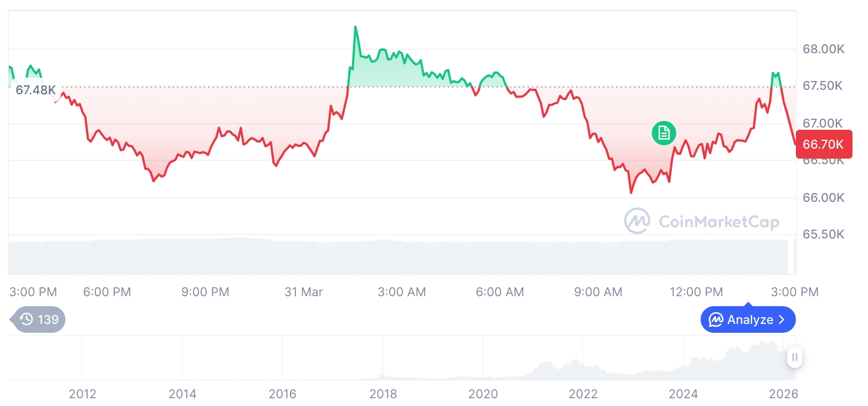The height and width of the screenshot is (406, 868).
Task: Click the 2024 label on overview timeline
Action: (683, 394)
